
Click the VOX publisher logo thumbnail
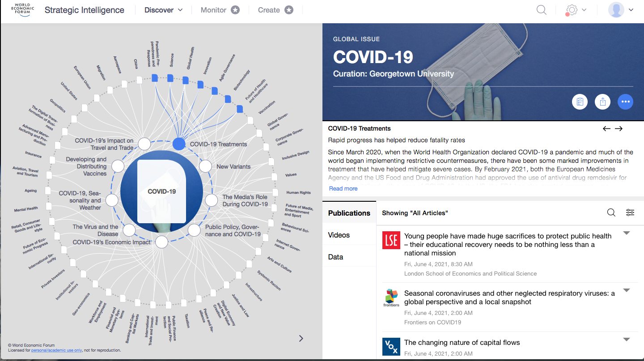point(391,347)
